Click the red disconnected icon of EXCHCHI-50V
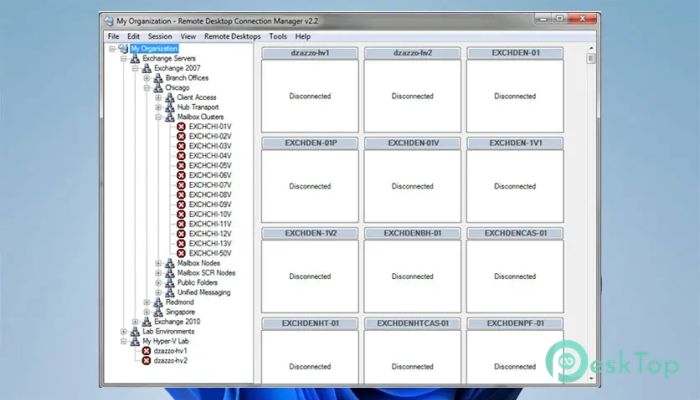 pos(181,253)
